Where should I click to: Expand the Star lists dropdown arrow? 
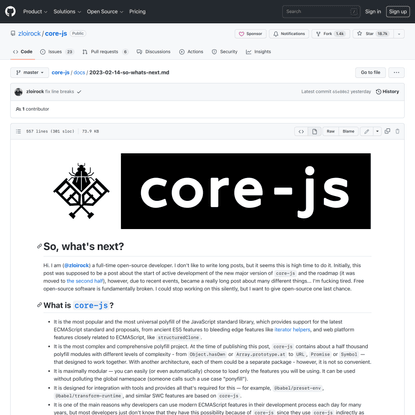399,34
